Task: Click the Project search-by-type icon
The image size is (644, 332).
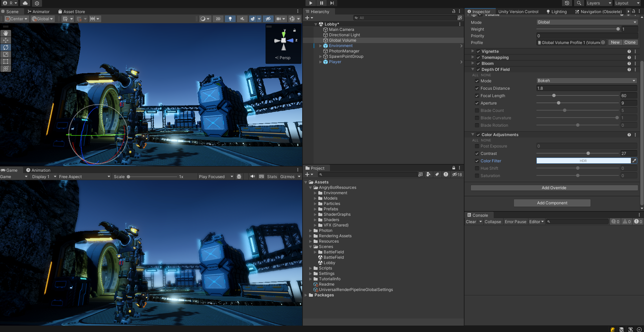Action: pos(429,174)
